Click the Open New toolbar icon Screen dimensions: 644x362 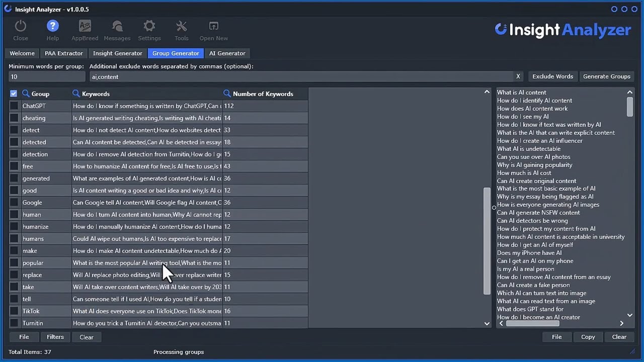(214, 31)
